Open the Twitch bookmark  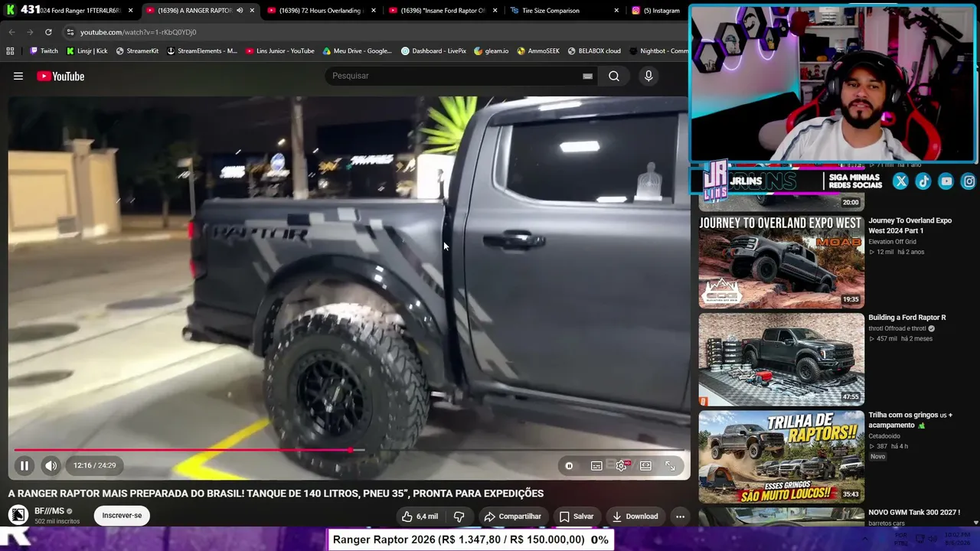[44, 51]
